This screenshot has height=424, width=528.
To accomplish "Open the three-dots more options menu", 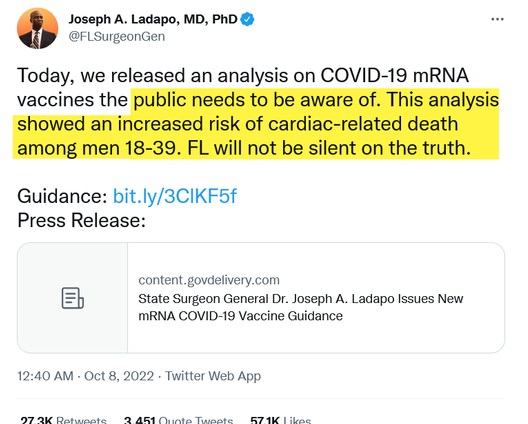I will tap(497, 20).
